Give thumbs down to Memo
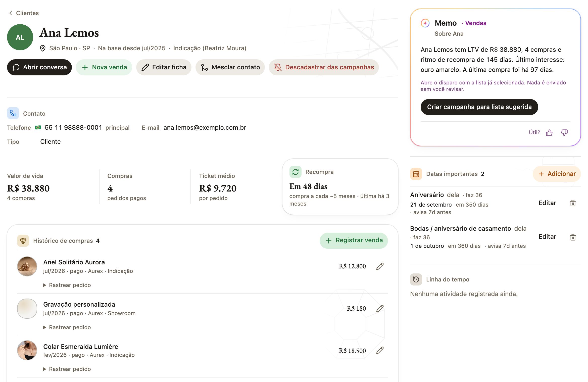Screen dimensions: 588x382 pos(564,132)
